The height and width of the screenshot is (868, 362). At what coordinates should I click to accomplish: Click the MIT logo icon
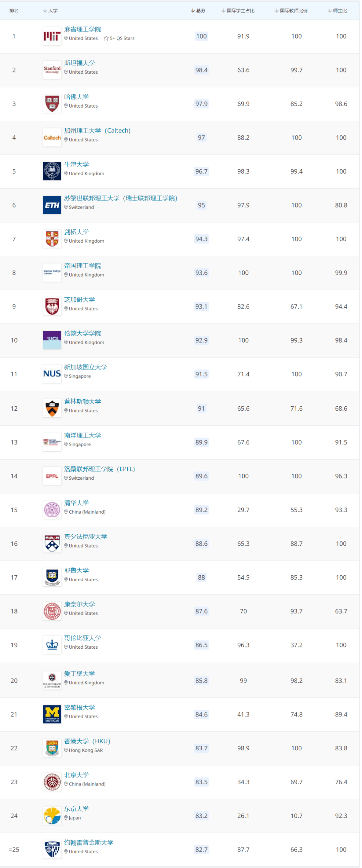coord(52,37)
